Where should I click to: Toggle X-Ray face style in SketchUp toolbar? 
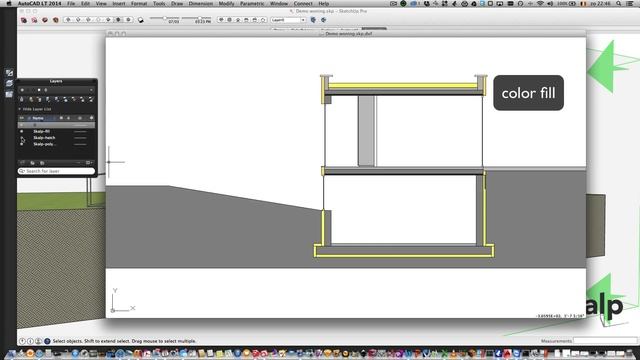68,20
